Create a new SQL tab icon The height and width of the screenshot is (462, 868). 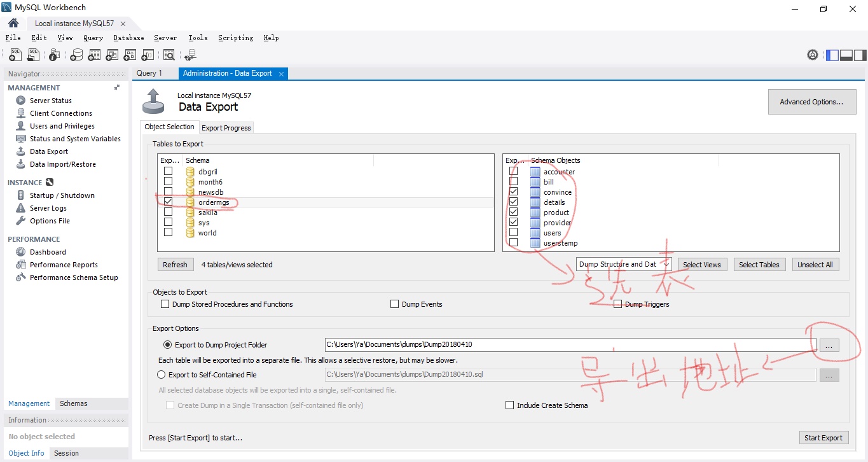pyautogui.click(x=15, y=55)
